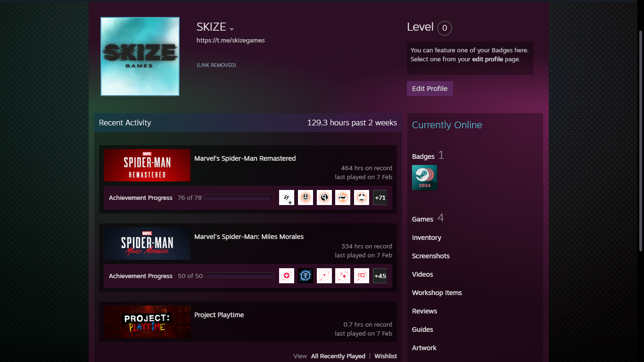Click the blue Miles Morales achievement icon
The height and width of the screenshot is (362, 644).
(305, 276)
